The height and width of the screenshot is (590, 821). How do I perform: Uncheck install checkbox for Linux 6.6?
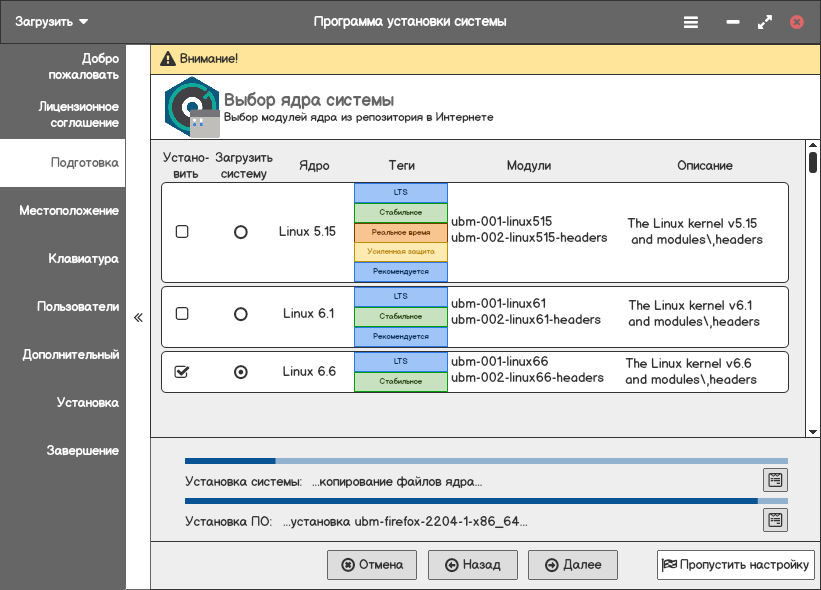182,371
